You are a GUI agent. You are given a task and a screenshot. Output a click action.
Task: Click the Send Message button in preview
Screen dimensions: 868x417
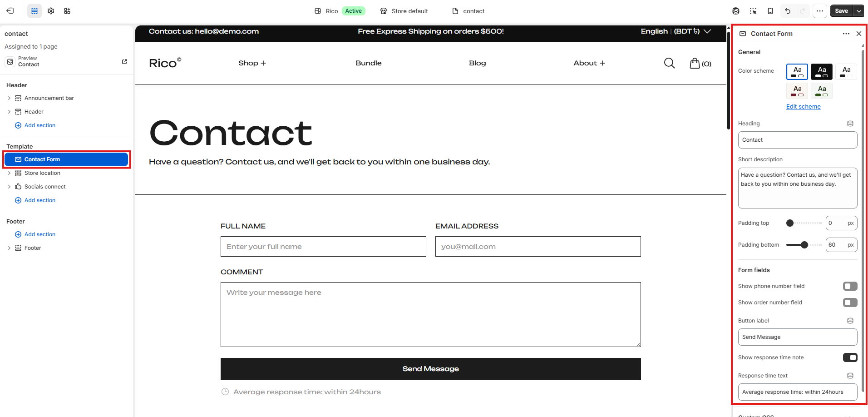coord(430,369)
